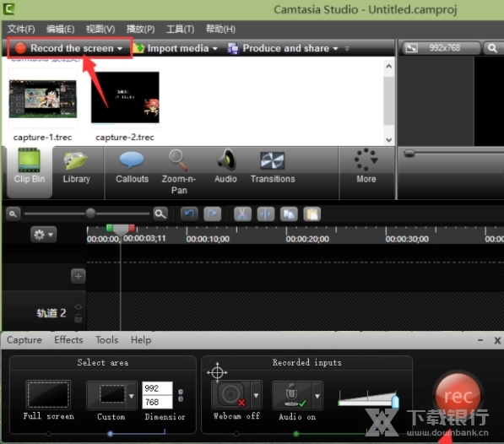
Task: Open toolbar overflow options after Produce and share
Action: click(347, 48)
